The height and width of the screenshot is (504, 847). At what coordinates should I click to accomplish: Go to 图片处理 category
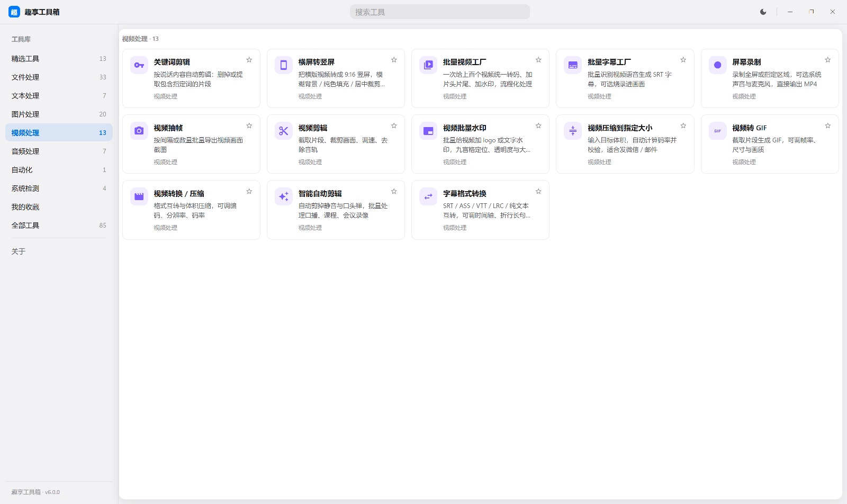pos(59,114)
